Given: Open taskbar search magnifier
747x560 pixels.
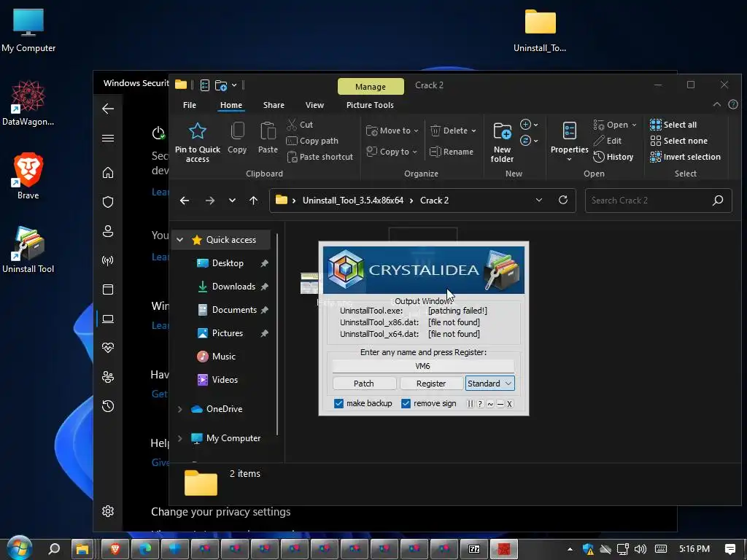Looking at the screenshot, I should point(54,548).
